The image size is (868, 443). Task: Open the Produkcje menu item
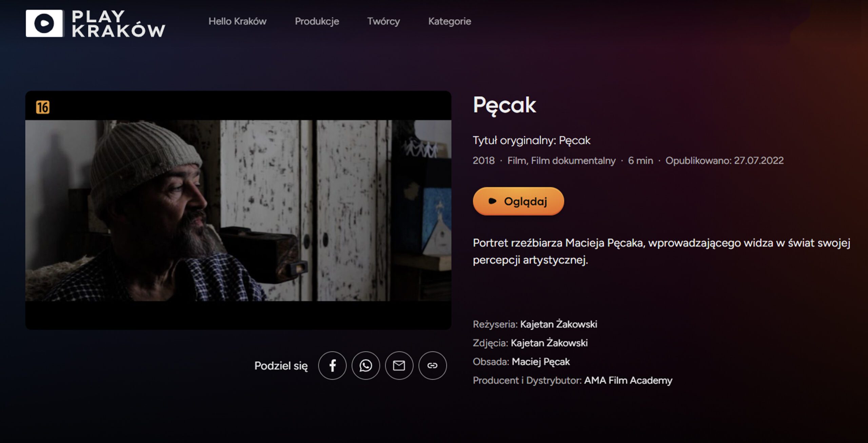pyautogui.click(x=317, y=21)
